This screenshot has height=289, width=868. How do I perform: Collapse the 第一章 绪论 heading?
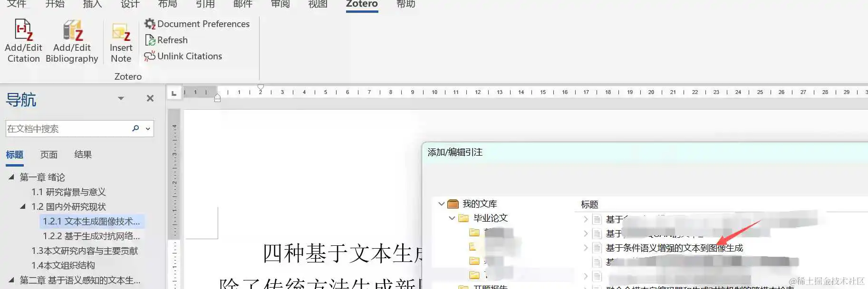coord(11,177)
